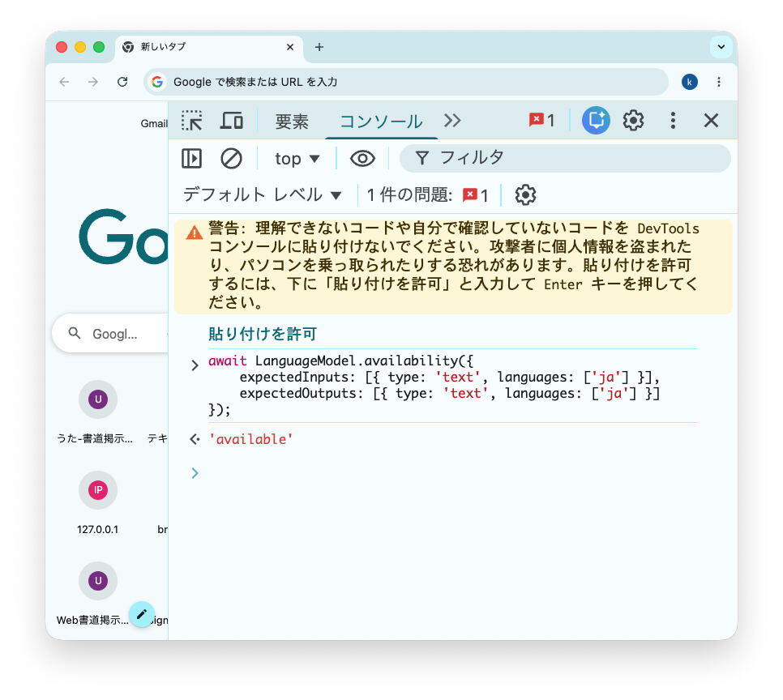Open the 127.0.0.1 shortcut
Viewport: 783px width, 700px height.
pyautogui.click(x=98, y=503)
